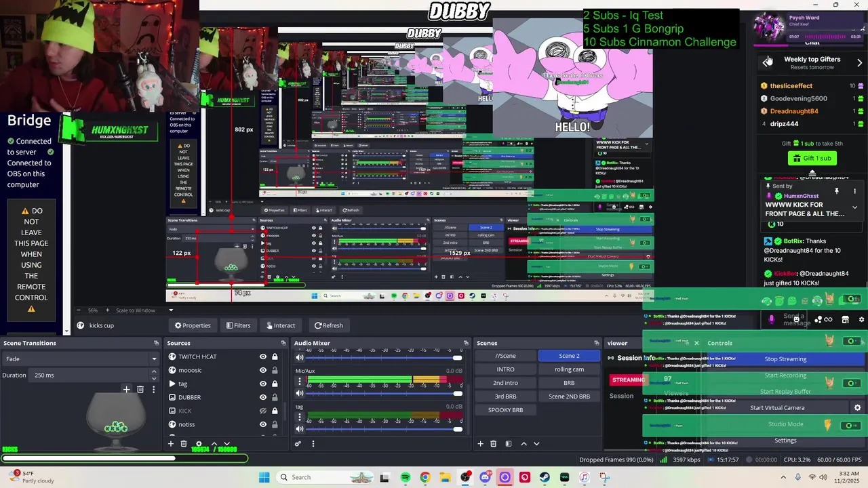Toggle visibility of notiss source

(x=263, y=424)
